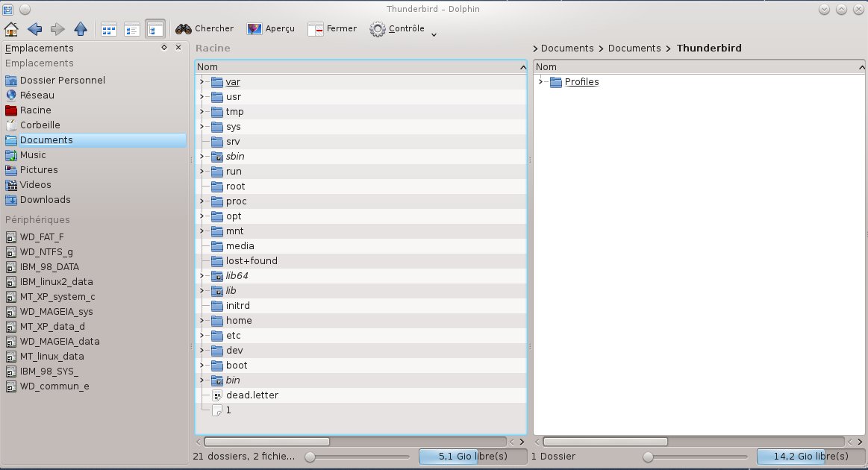
Task: Switch to Details view mode
Action: (155, 29)
